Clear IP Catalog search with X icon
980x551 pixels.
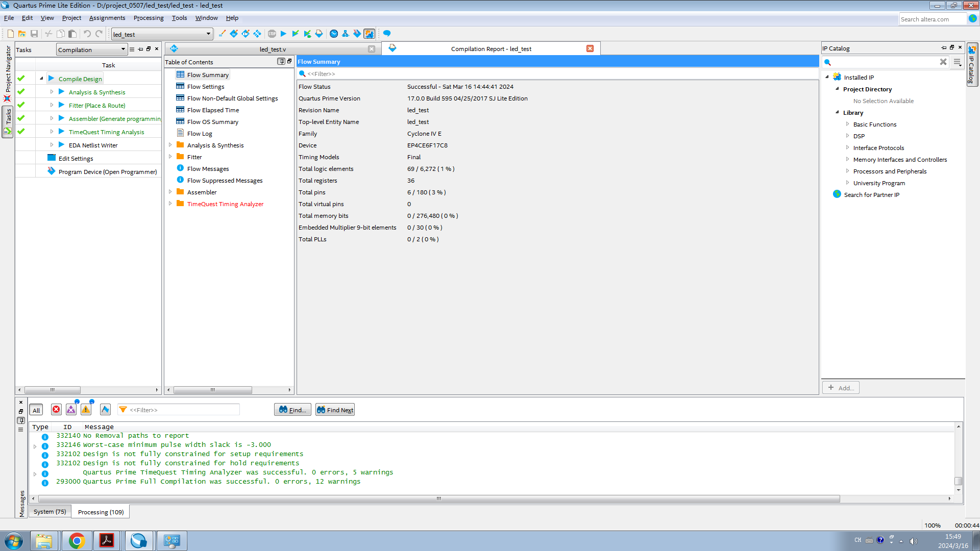click(943, 62)
